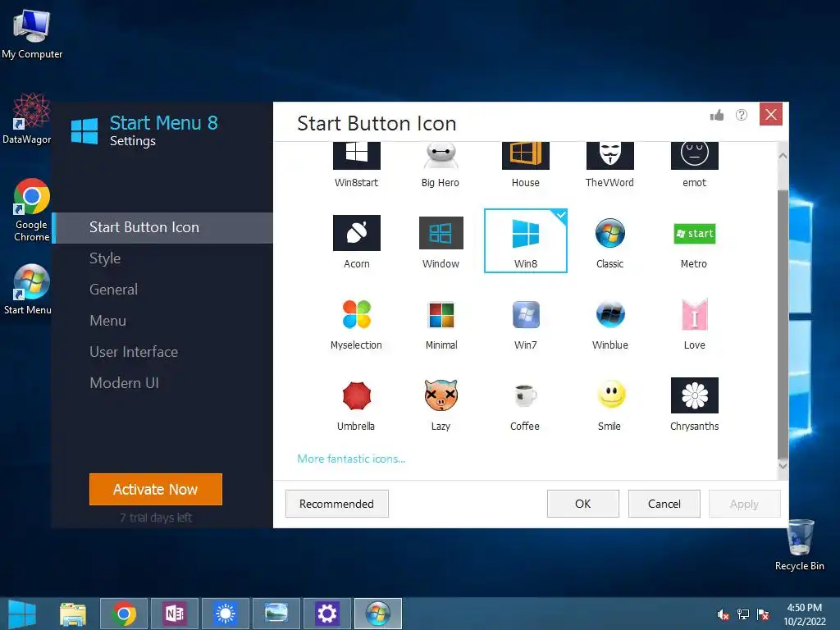Click the network tray icon

click(x=743, y=614)
